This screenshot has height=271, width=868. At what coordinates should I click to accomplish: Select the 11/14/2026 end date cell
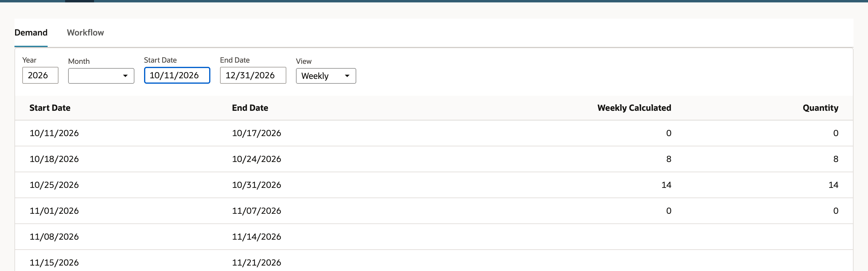point(256,237)
